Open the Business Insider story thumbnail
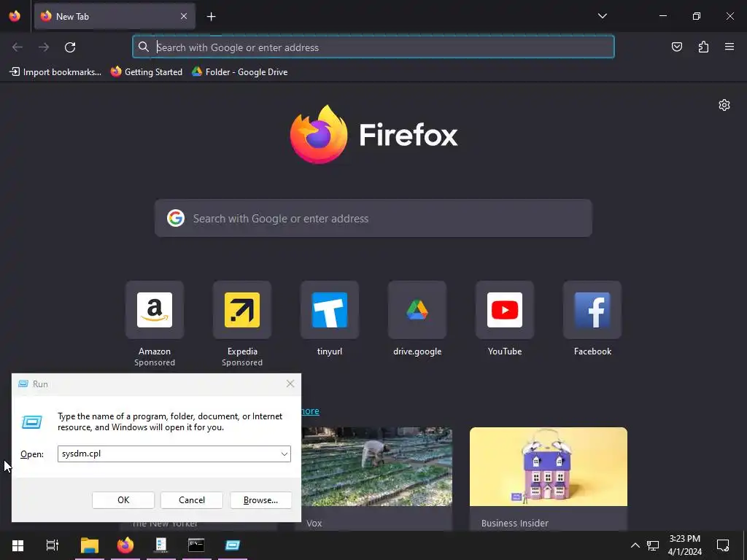Image resolution: width=747 pixels, height=560 pixels. pyautogui.click(x=549, y=467)
